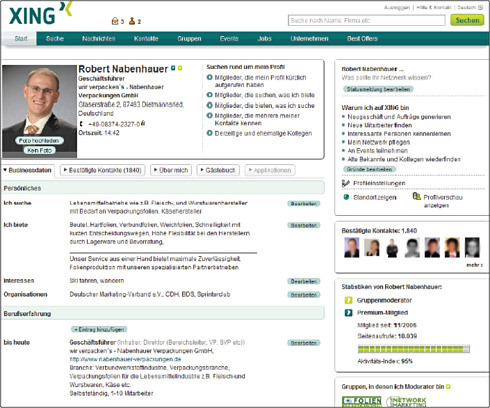
Task: Click the Profileinstellungen pencil icon
Action: 345,183
